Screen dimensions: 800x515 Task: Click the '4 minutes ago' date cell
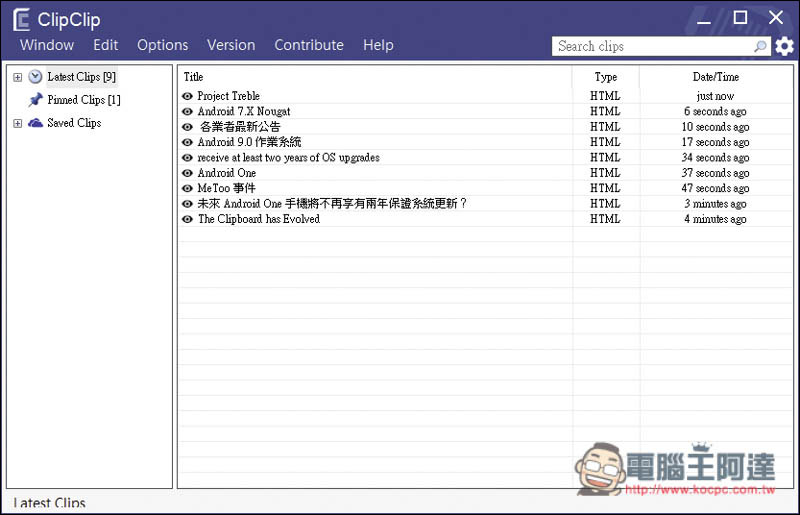pyautogui.click(x=715, y=219)
